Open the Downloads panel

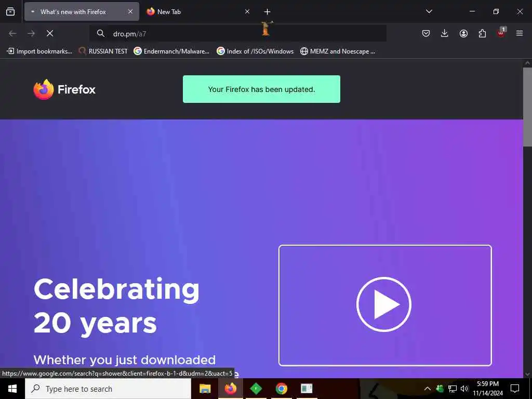(445, 33)
